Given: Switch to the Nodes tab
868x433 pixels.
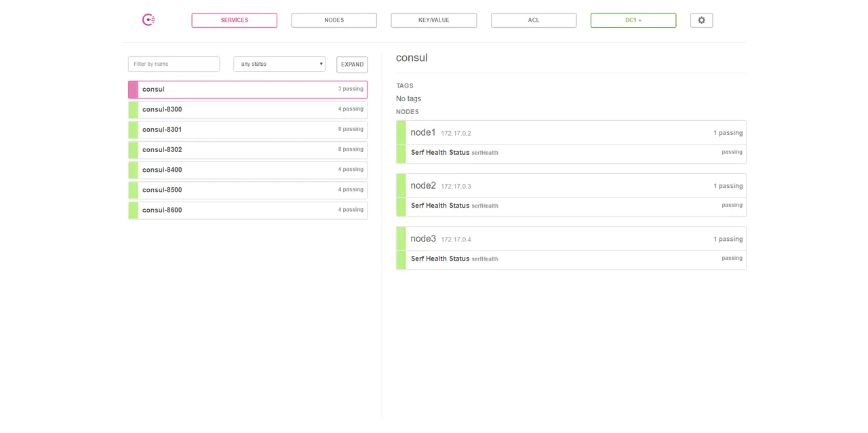Looking at the screenshot, I should point(334,20).
